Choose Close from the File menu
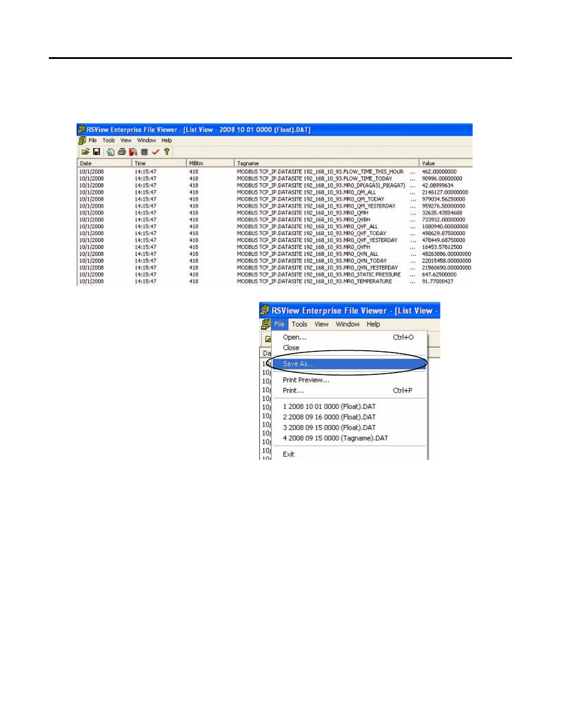562x728 pixels. 349,348
